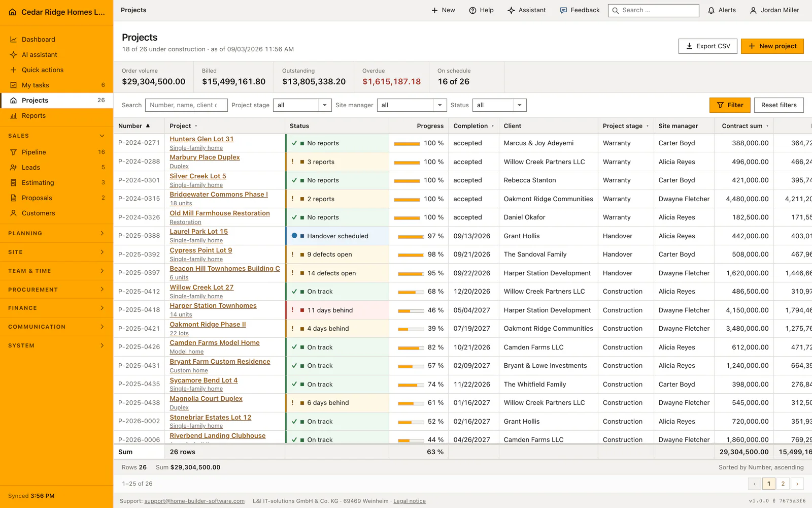This screenshot has height=508, width=812.
Task: Open Help from the top bar
Action: point(481,10)
